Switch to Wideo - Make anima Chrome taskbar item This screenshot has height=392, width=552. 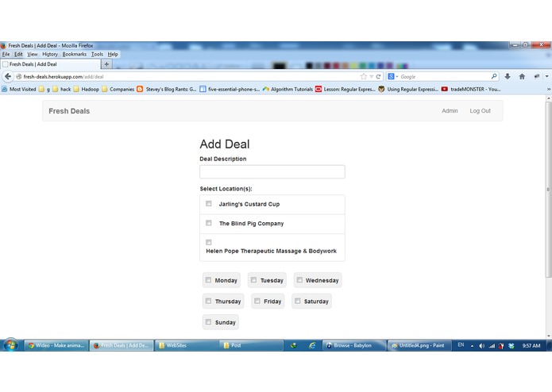coord(56,346)
